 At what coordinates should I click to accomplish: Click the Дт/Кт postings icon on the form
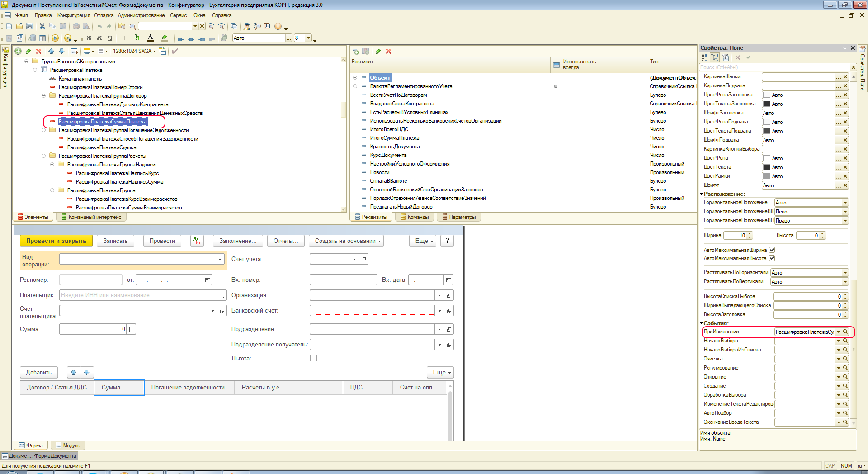click(197, 241)
